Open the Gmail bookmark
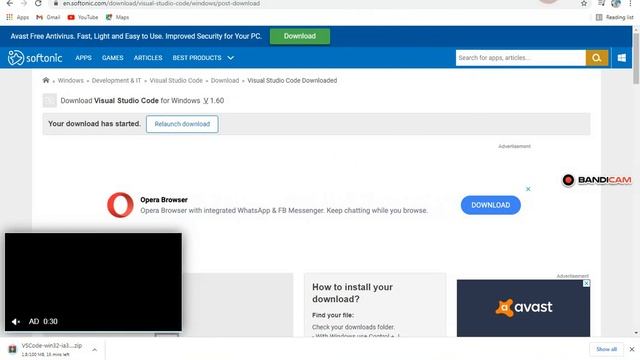Screen dimensions: 640x360 pos(48,17)
